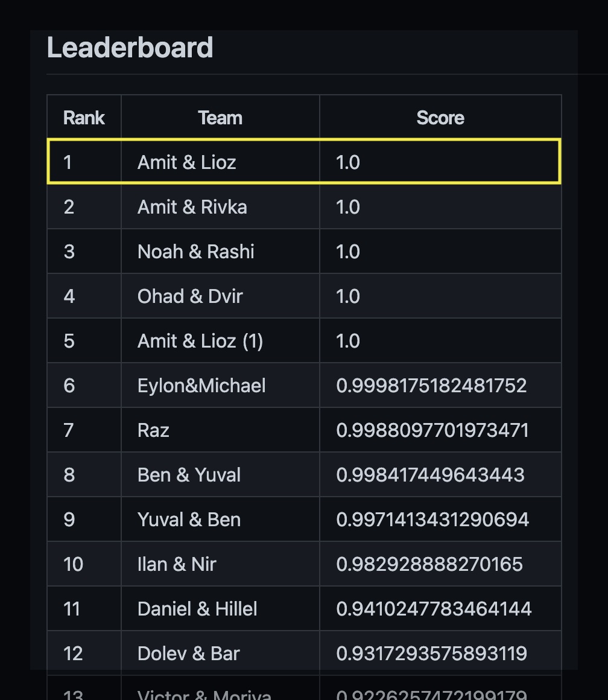Click the Score column header
This screenshot has width=608, height=700.
(440, 118)
